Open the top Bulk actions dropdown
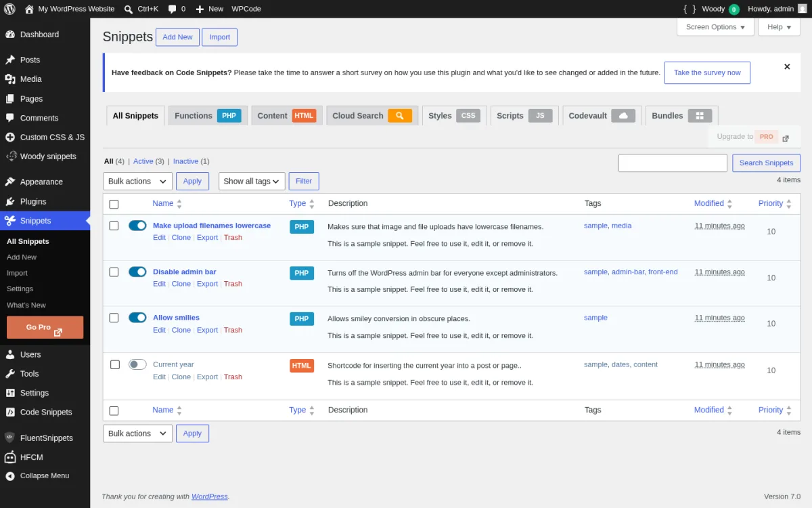The image size is (812, 508). [x=137, y=181]
